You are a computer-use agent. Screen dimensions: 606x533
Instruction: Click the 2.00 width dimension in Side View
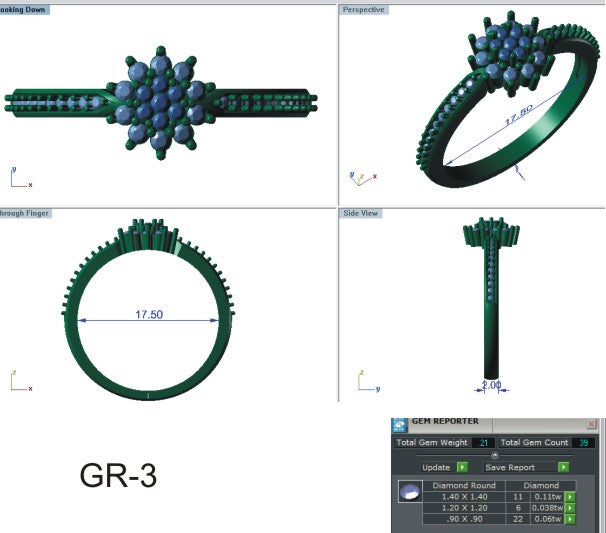pos(492,385)
